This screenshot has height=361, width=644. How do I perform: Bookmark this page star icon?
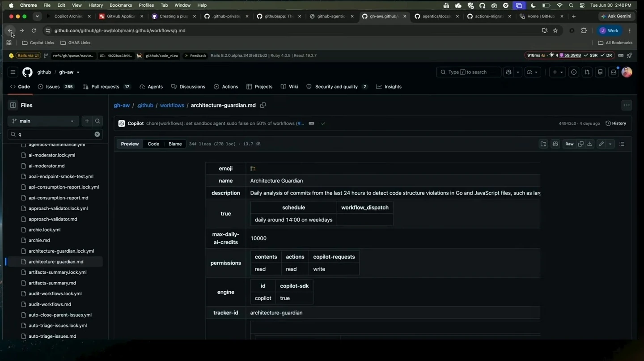(x=555, y=30)
